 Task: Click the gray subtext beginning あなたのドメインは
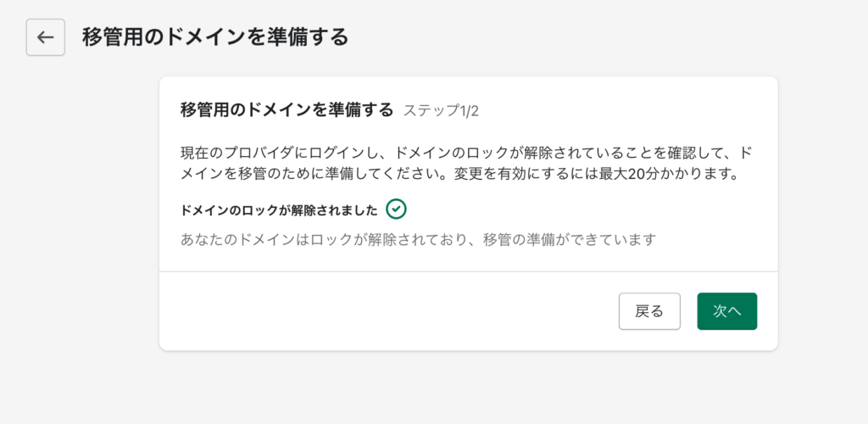click(418, 240)
